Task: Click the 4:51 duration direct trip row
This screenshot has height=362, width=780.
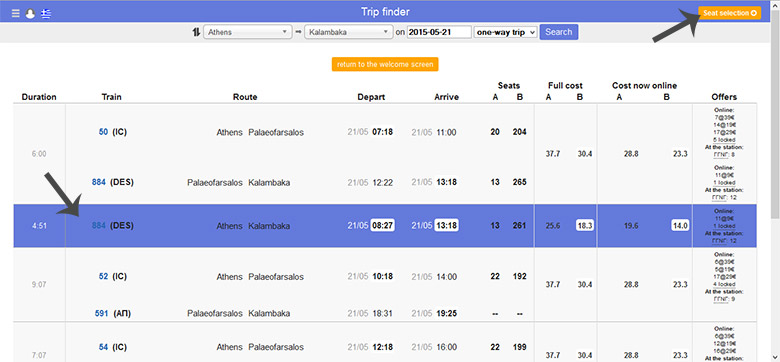Action: tap(385, 226)
